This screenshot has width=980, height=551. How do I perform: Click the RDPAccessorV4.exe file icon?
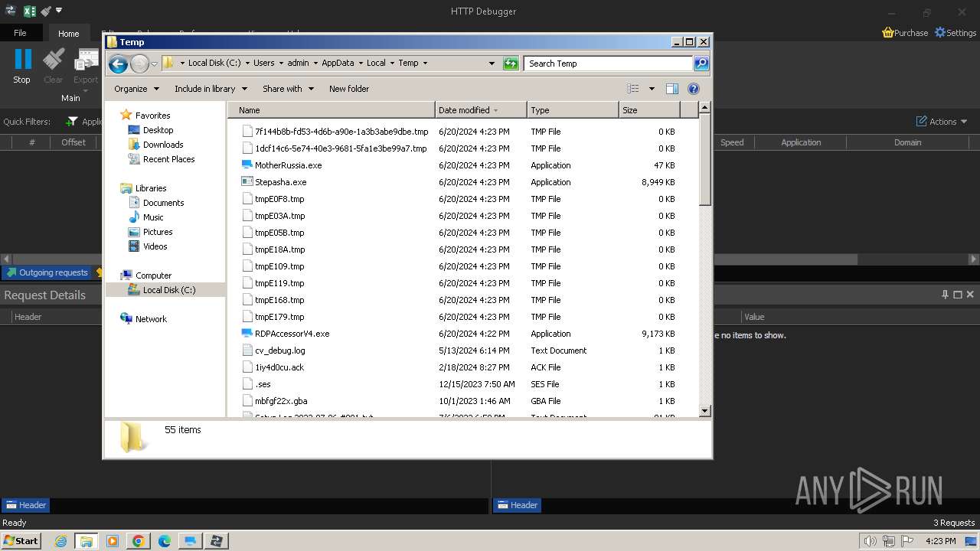[x=247, y=334]
